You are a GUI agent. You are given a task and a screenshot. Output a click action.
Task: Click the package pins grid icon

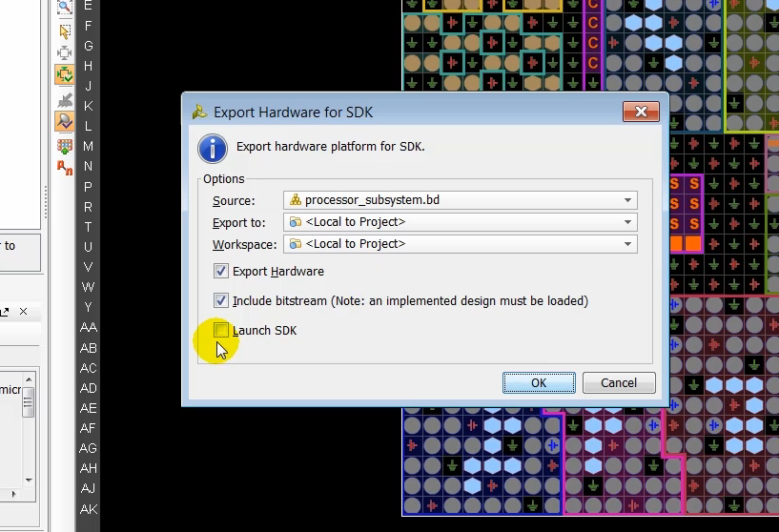pyautogui.click(x=65, y=146)
